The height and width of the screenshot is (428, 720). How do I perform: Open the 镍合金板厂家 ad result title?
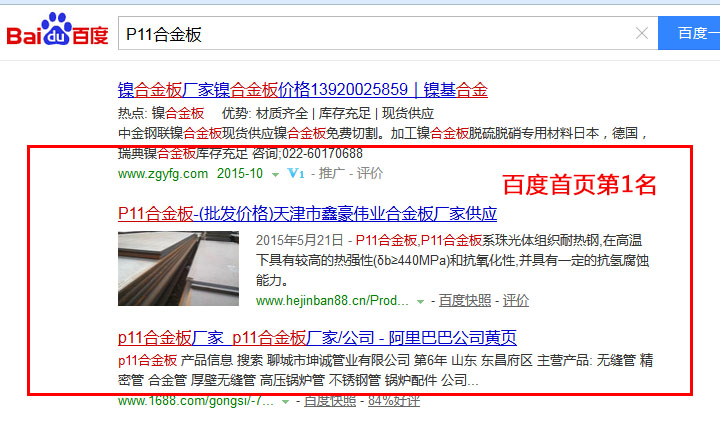click(302, 90)
